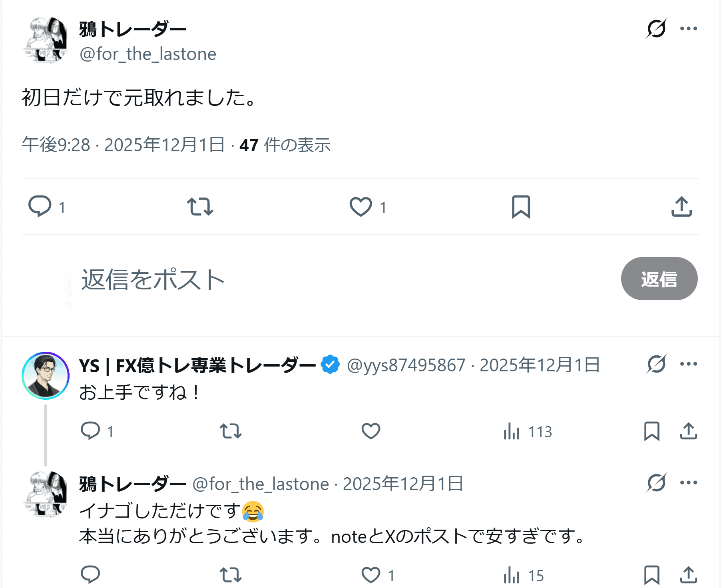Open @for_the_lastone handle in bottom reply
This screenshot has width=723, height=588.
tap(261, 484)
